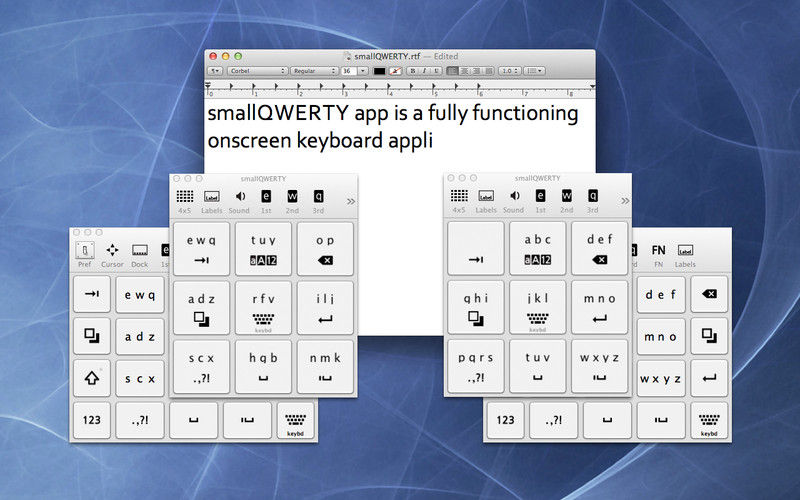Image resolution: width=800 pixels, height=500 pixels.
Task: Select the 3rd 'q' icon in the QWERTY 3x3 keyboard window
Action: coord(318,196)
